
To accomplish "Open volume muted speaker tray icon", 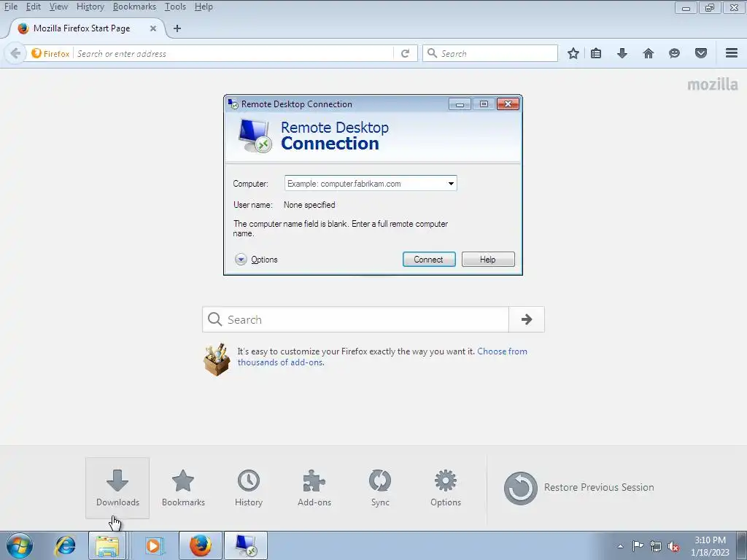I will coord(673,546).
